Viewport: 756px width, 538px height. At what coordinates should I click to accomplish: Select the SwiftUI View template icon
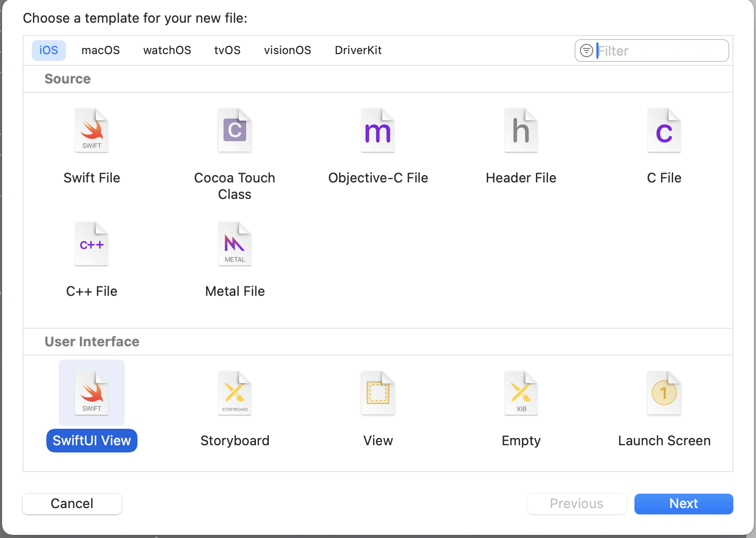coord(92,393)
